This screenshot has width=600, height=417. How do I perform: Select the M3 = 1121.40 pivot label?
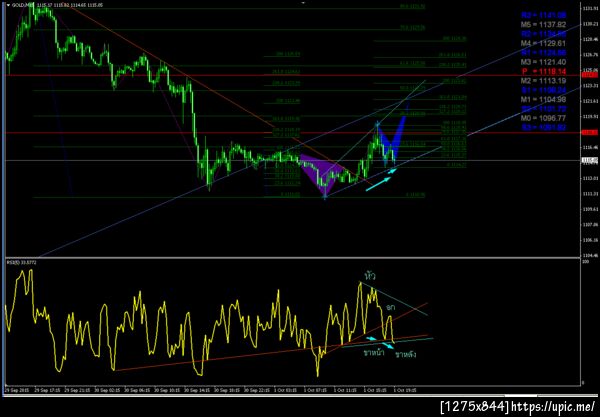pyautogui.click(x=543, y=62)
